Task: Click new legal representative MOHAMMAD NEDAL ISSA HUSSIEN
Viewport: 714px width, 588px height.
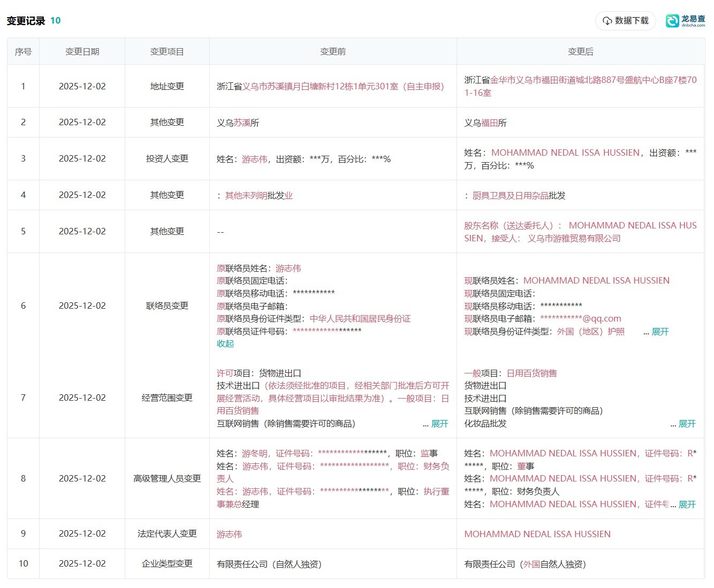Action: pos(537,534)
